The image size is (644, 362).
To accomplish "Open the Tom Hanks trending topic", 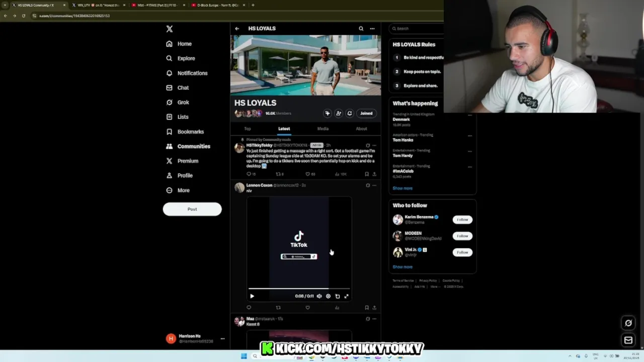I will [403, 140].
